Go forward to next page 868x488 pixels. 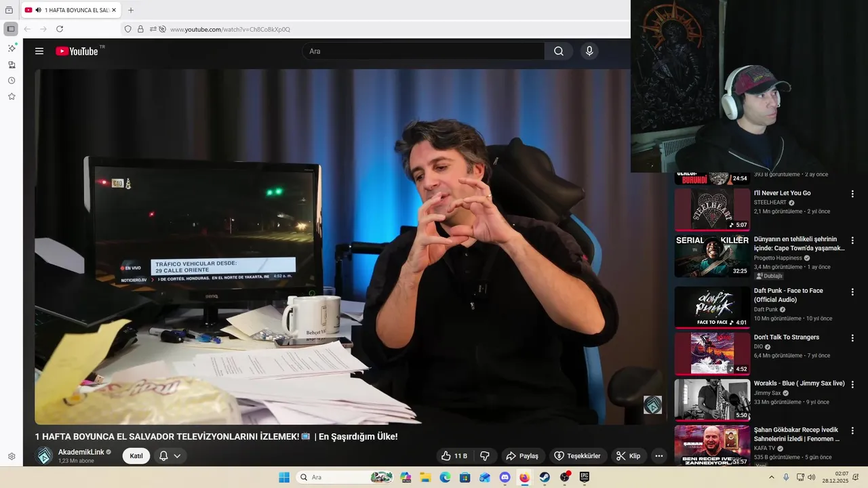[x=43, y=29]
